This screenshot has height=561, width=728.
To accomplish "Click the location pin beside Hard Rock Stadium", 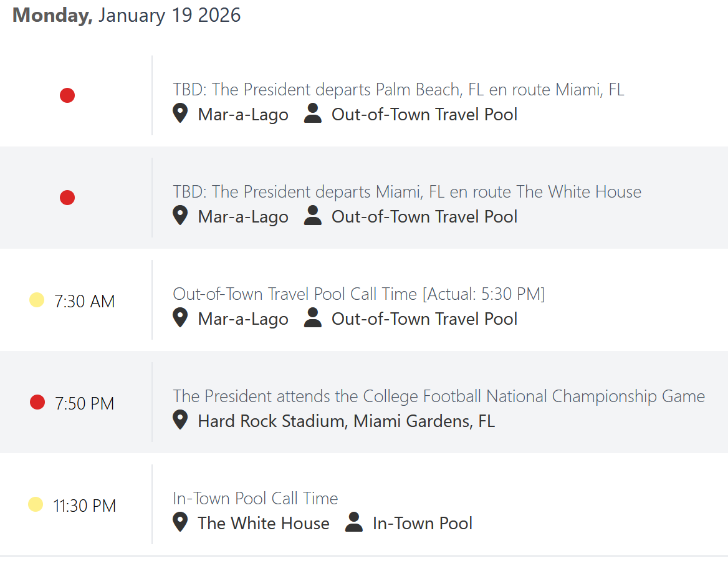I will click(180, 420).
